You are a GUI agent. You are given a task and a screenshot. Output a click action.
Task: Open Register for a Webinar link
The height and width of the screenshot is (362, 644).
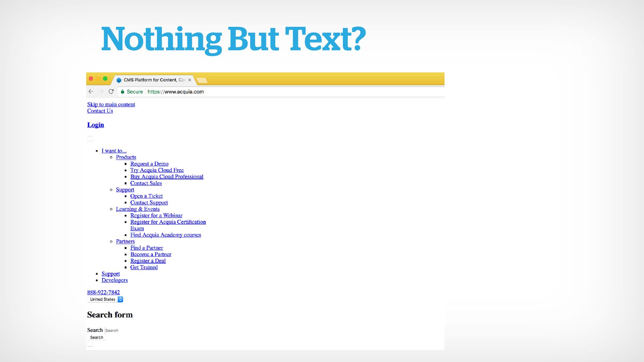(156, 216)
